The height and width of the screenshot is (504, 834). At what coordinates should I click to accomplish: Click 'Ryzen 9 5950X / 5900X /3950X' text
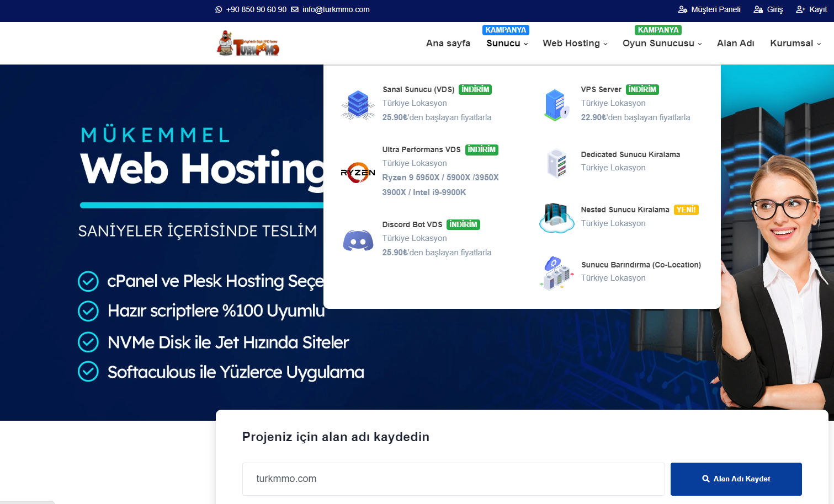pyautogui.click(x=440, y=178)
